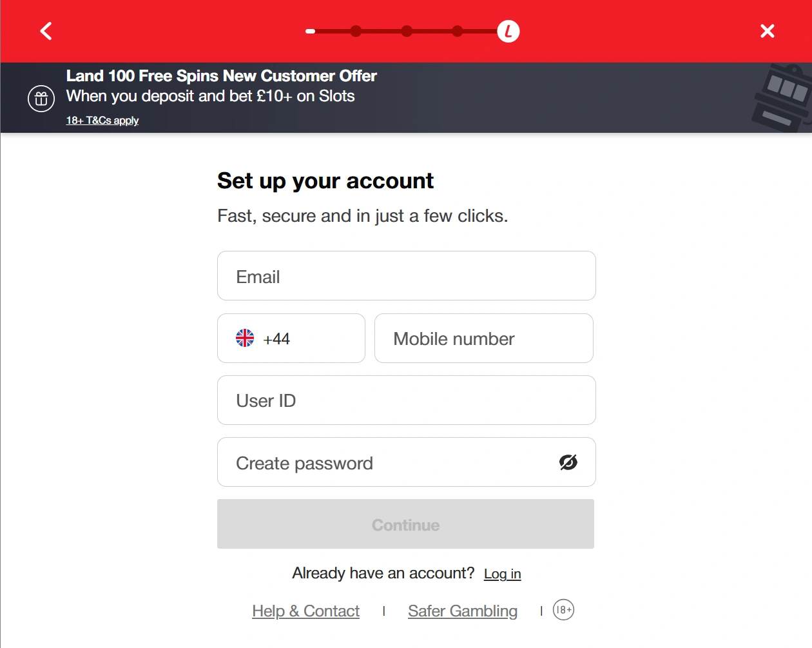This screenshot has height=648, width=812.
Task: Click the 18+ badge in the footer
Action: point(563,610)
